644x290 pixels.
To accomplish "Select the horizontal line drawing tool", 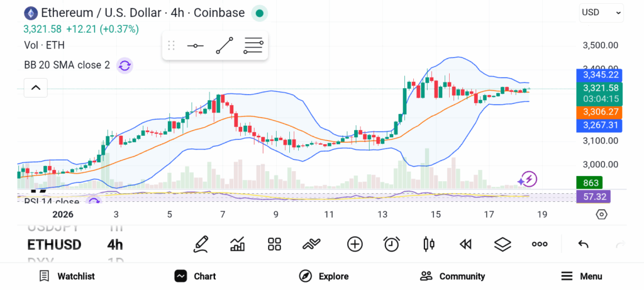I will point(196,46).
